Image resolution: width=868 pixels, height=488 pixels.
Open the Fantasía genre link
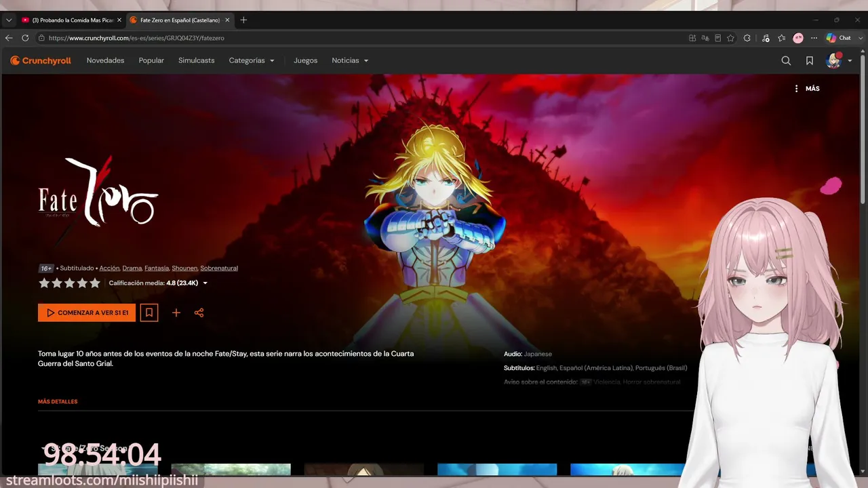click(x=157, y=268)
